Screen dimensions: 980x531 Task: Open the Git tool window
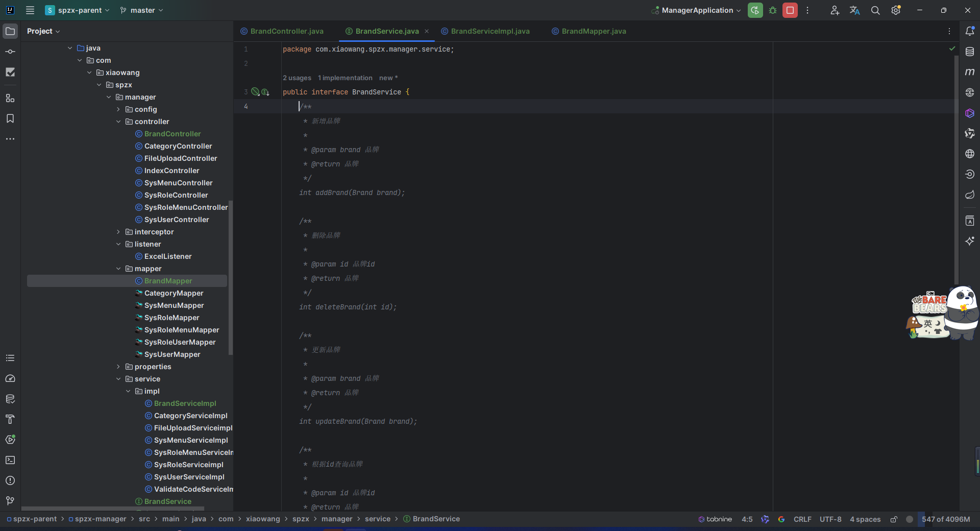(x=10, y=501)
